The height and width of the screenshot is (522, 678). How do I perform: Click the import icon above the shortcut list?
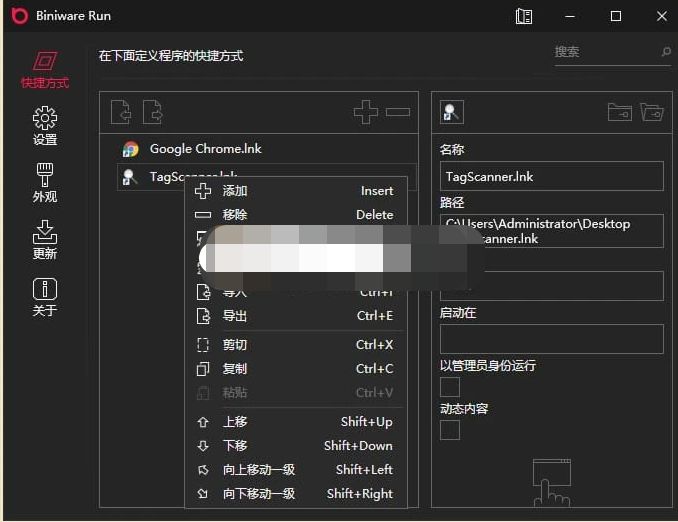[121, 112]
